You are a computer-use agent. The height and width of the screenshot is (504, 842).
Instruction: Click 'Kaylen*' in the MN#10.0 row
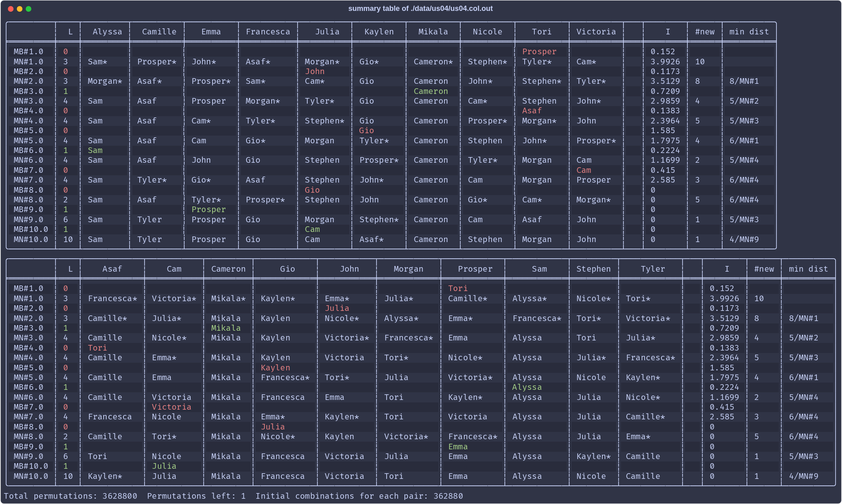pos(105,476)
